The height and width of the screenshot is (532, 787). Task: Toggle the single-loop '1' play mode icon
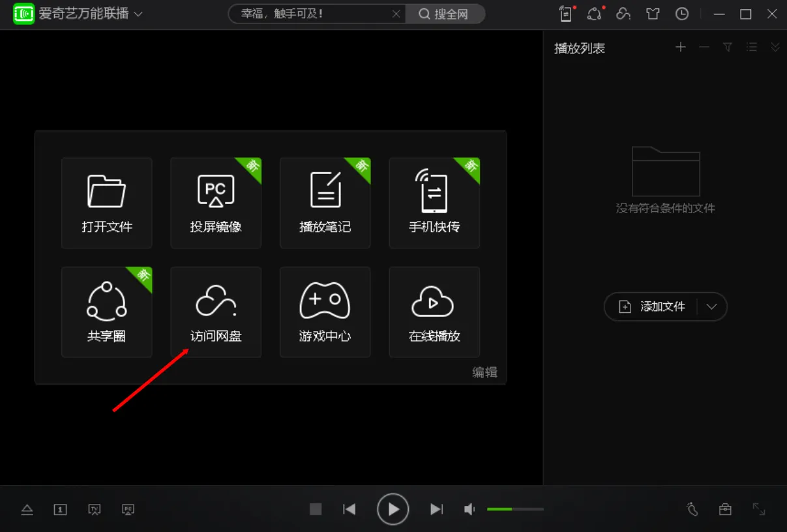pyautogui.click(x=61, y=509)
